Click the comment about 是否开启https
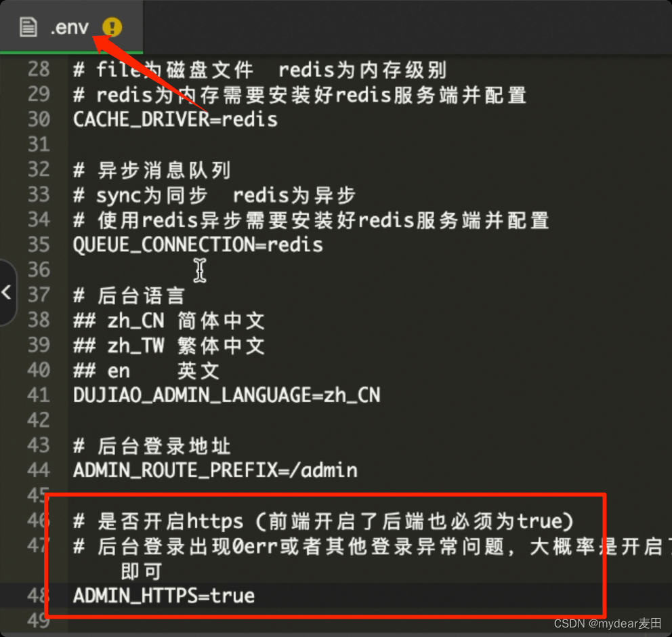The width and height of the screenshot is (672, 637). point(323,521)
